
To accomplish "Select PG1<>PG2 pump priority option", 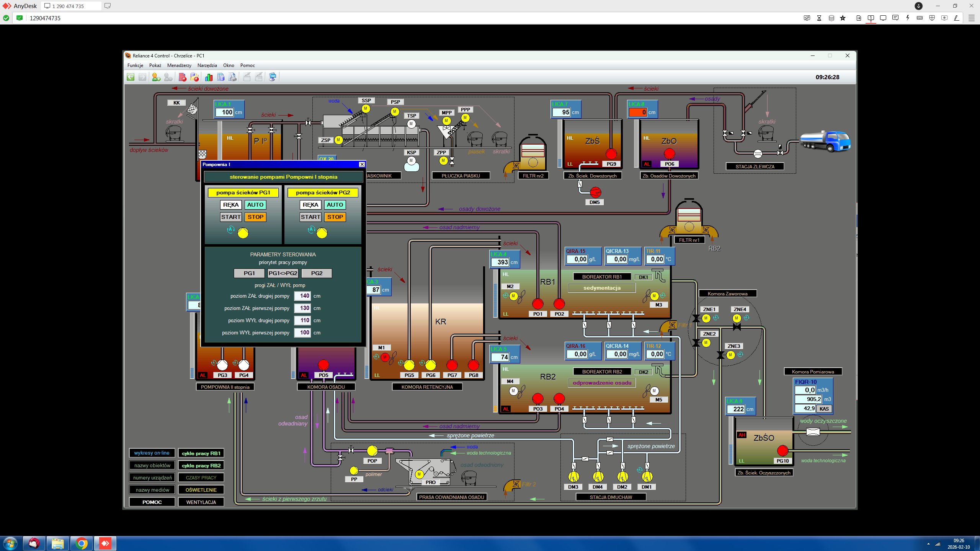I will point(283,273).
